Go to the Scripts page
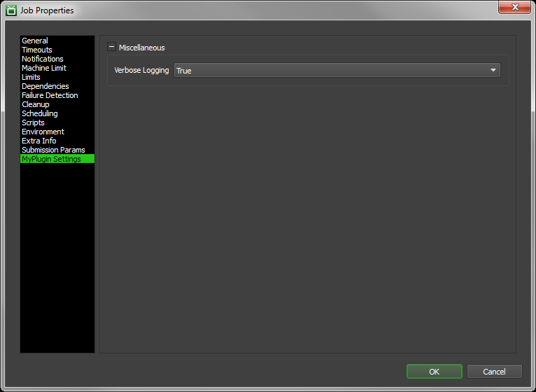Viewport: 536px width, 392px height. 57,122
